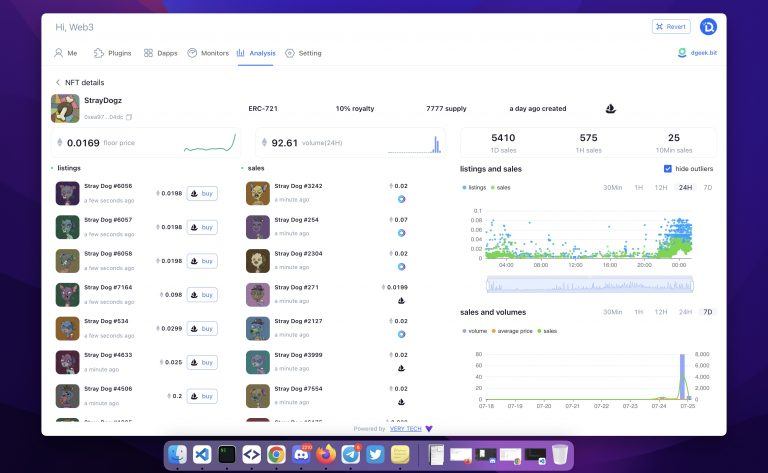Open Stray Dog #3242 sale thumbnail

(x=258, y=193)
